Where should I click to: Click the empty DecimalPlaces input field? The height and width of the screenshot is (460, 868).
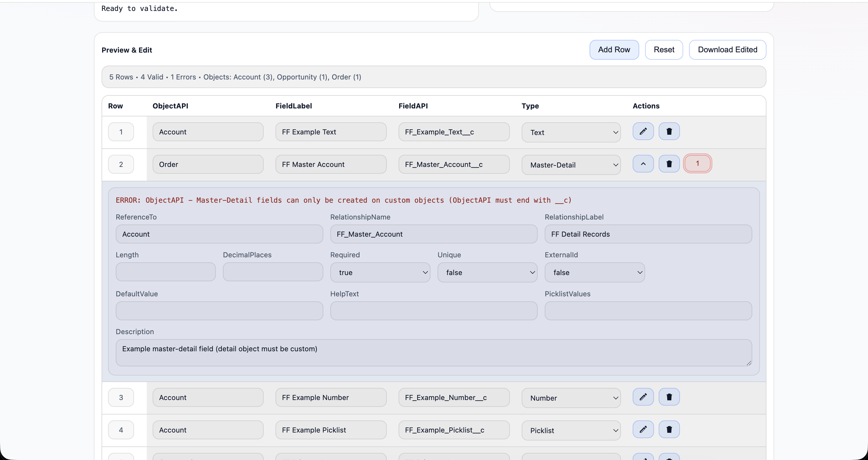point(273,272)
